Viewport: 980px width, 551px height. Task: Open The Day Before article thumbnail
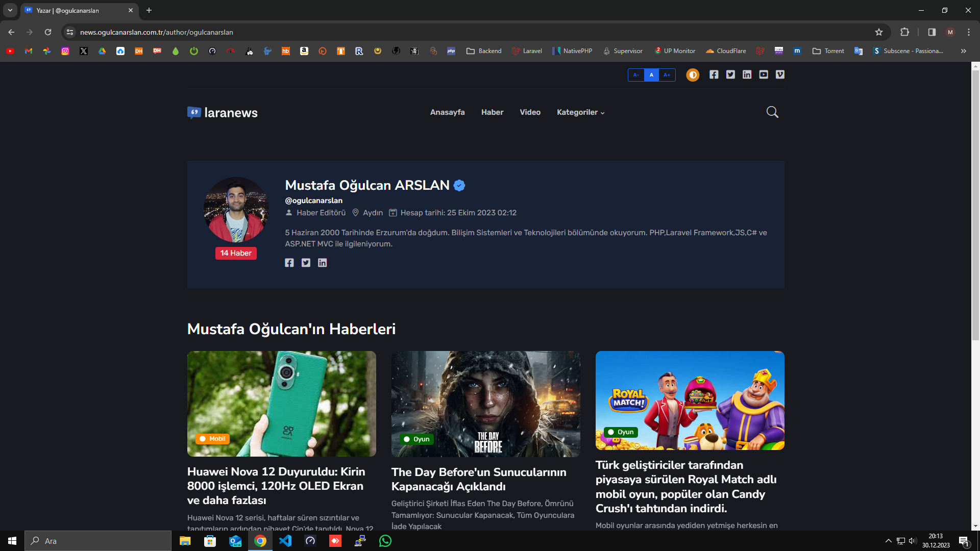click(x=485, y=404)
